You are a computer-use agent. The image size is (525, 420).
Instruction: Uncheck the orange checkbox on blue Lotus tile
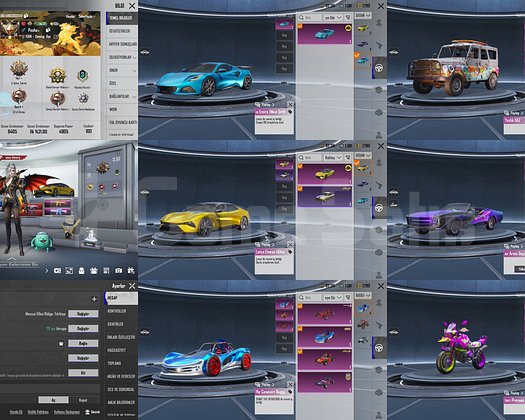tap(300, 27)
